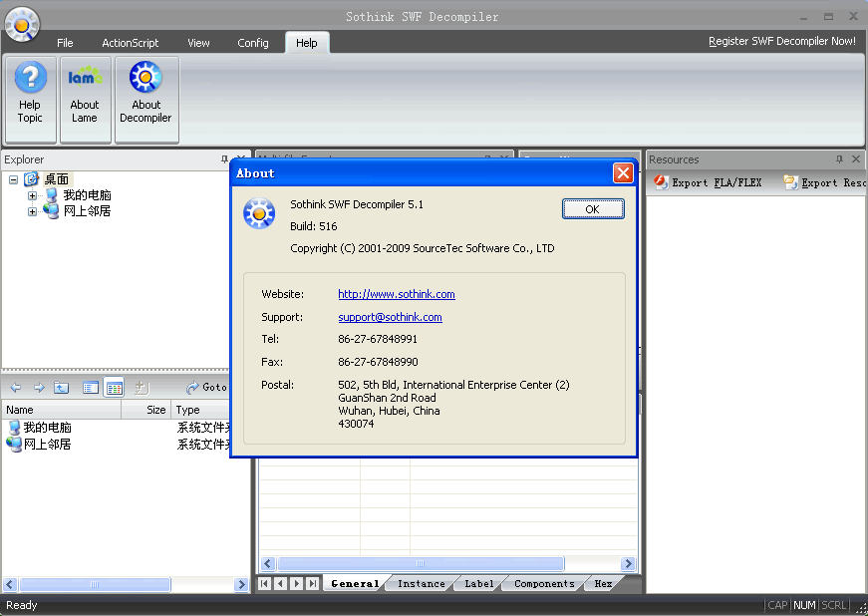Click right arrow of center panel scrollbar
The width and height of the screenshot is (868, 616).
628,563
